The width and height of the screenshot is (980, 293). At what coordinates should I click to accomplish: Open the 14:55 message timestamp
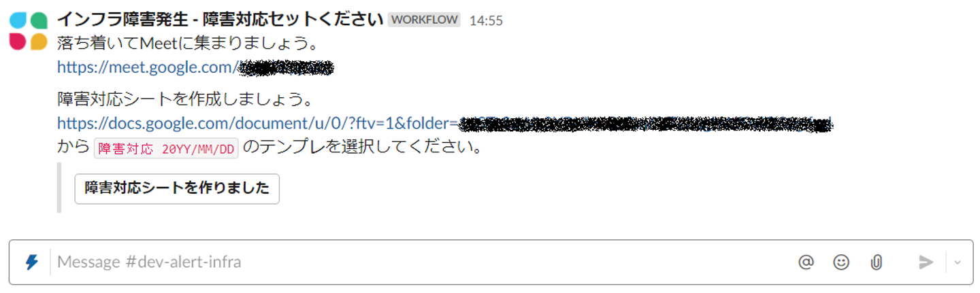click(486, 20)
